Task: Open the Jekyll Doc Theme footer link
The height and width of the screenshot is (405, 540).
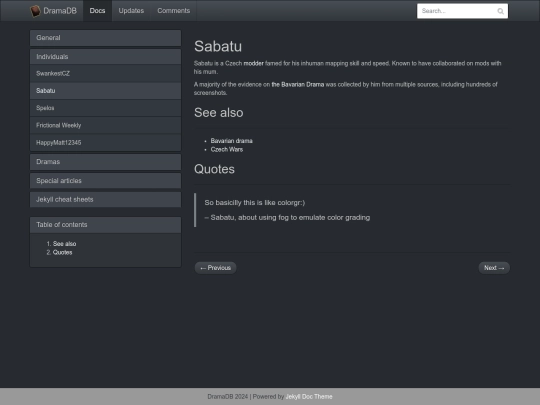Action: click(x=309, y=397)
